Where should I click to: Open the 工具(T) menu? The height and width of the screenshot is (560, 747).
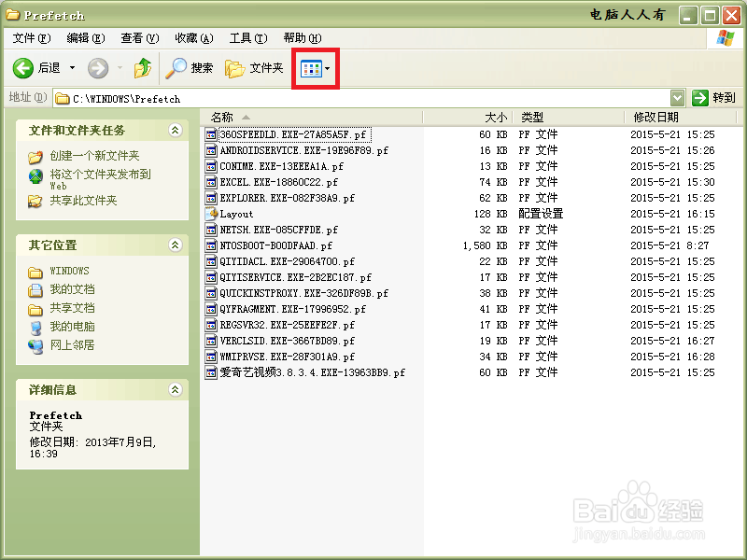pyautogui.click(x=248, y=38)
